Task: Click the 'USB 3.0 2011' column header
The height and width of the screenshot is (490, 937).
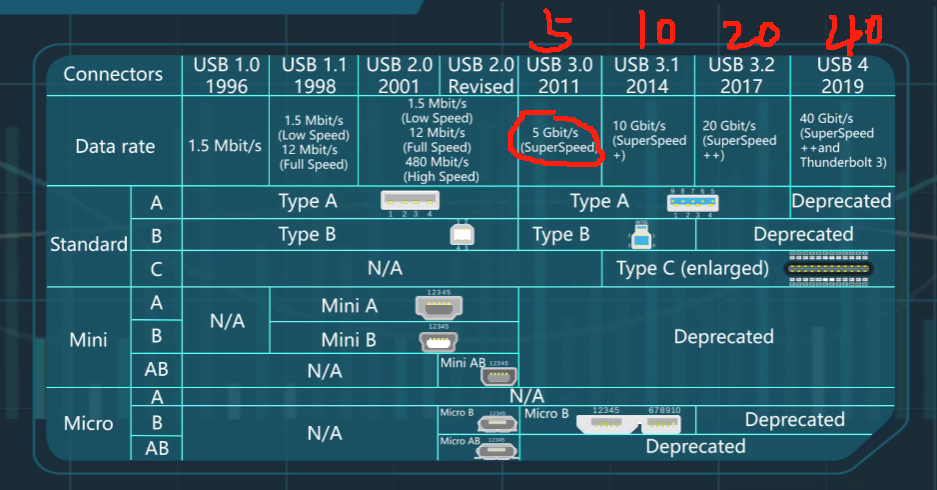Action: (559, 75)
